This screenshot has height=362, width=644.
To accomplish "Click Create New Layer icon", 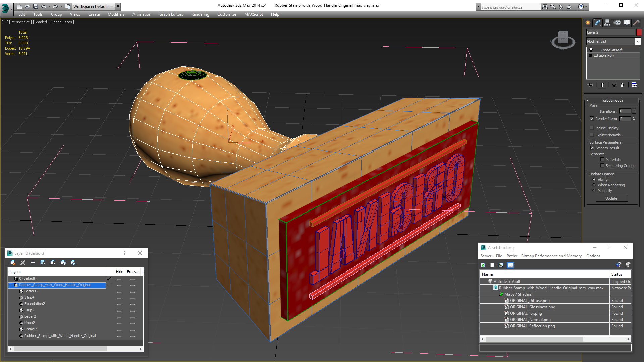I will click(x=13, y=263).
